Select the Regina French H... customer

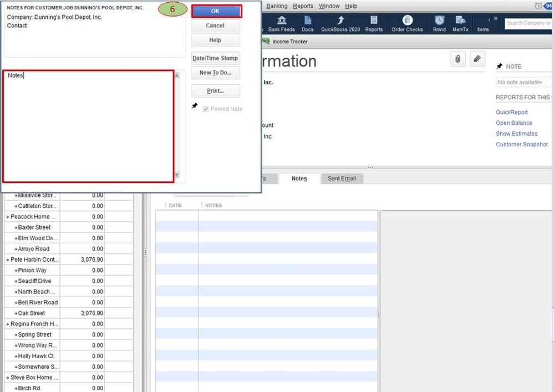pos(34,324)
